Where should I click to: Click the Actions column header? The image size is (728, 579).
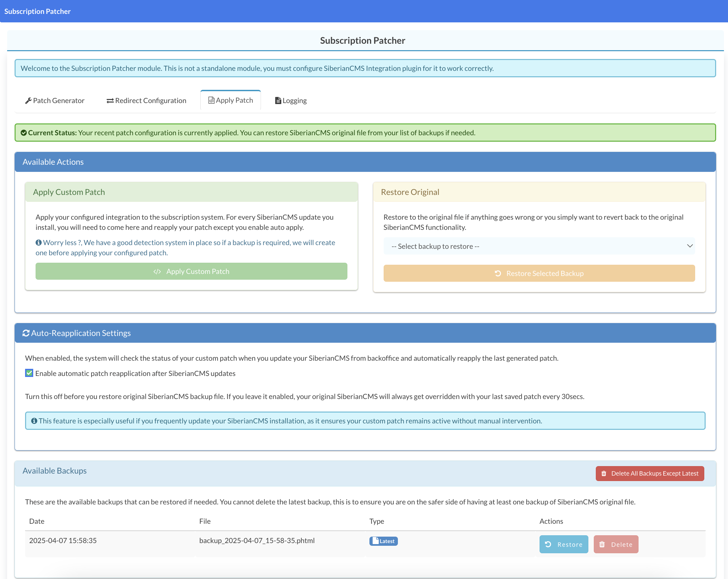[x=551, y=521]
